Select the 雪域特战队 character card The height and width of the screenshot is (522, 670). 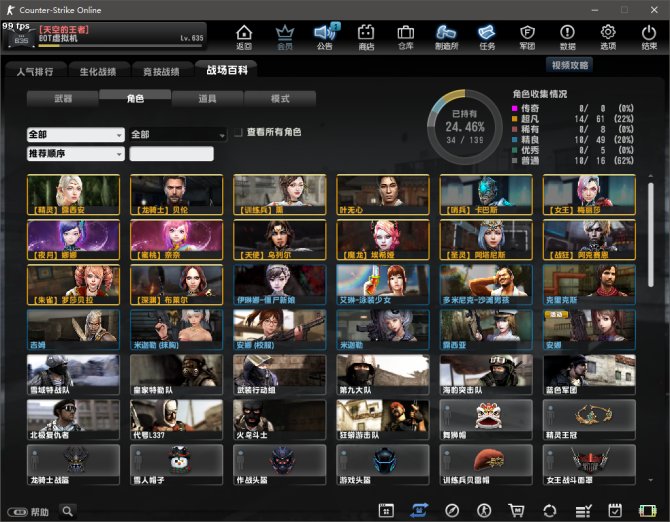(73, 375)
